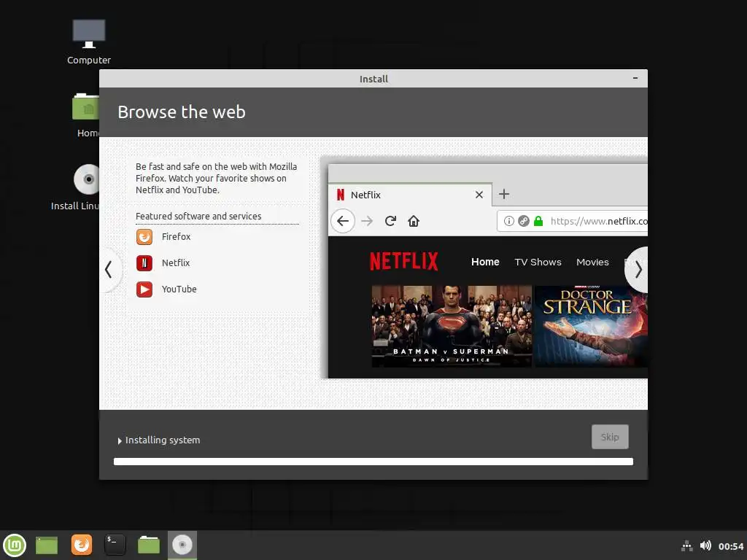Image resolution: width=747 pixels, height=560 pixels.
Task: Open the Computer desktop icon
Action: (x=88, y=42)
